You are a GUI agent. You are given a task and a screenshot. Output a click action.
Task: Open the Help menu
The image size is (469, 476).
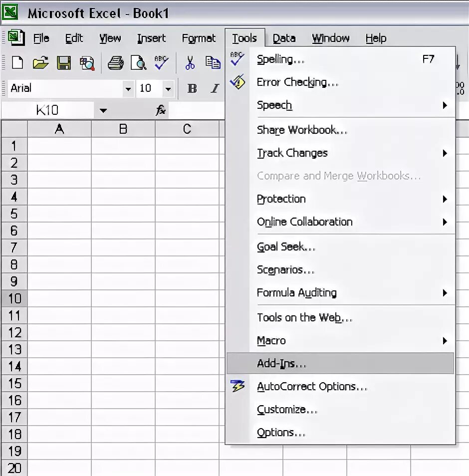click(376, 38)
